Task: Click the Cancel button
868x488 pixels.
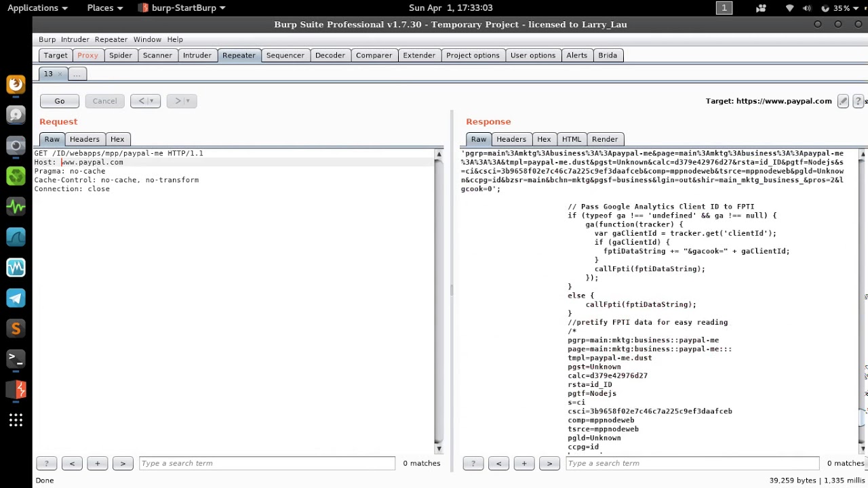Action: point(104,101)
